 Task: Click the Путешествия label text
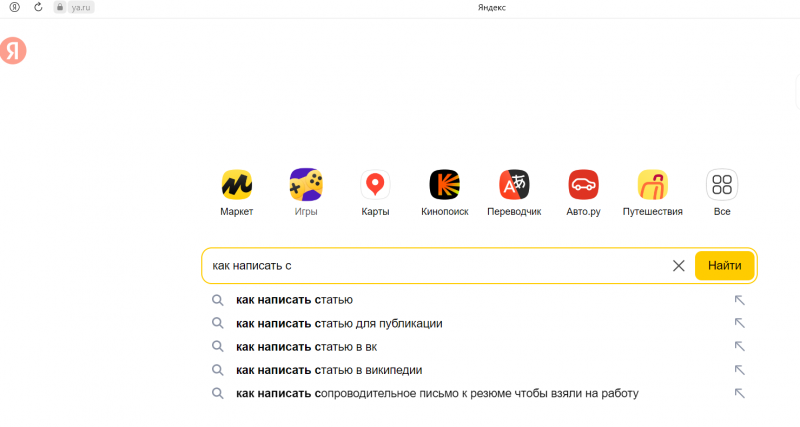point(653,211)
